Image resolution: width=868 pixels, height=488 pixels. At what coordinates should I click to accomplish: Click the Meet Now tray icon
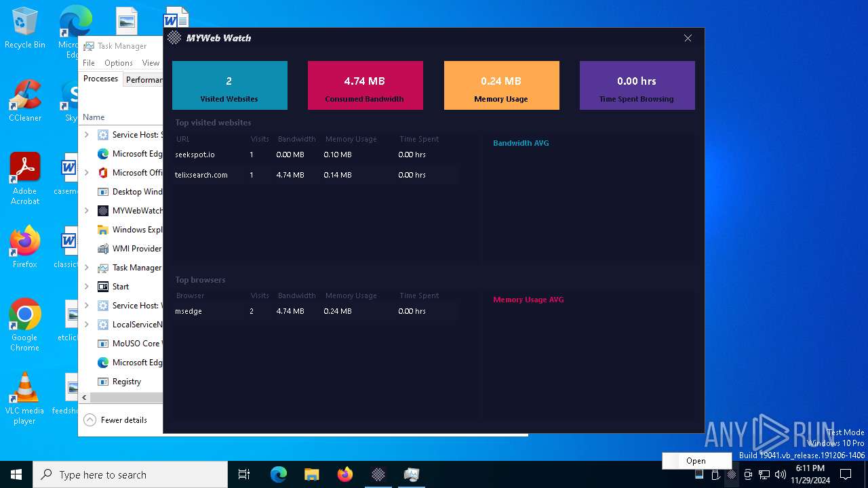pos(748,474)
